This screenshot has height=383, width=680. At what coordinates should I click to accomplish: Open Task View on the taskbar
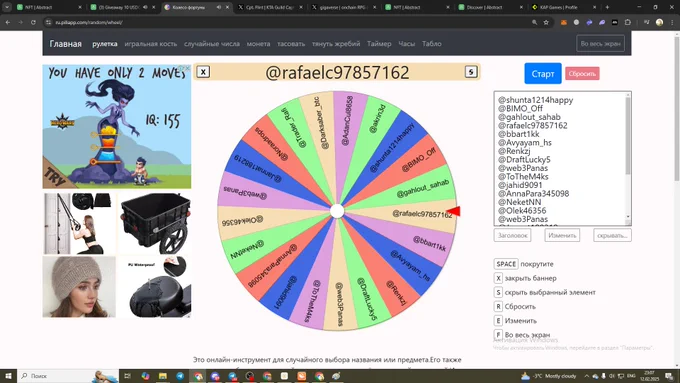(x=128, y=376)
